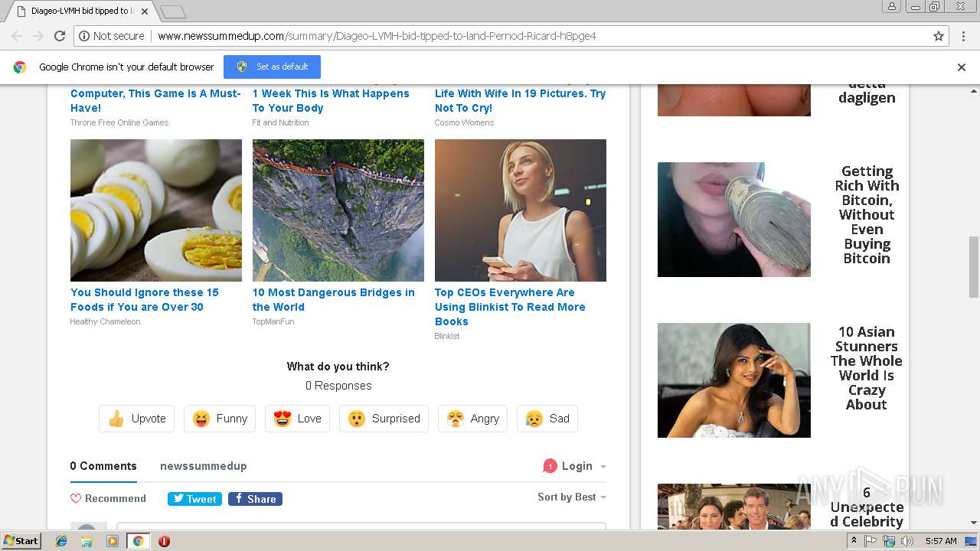React with Sad emoji
Screen dimensions: 980x551
tap(547, 419)
